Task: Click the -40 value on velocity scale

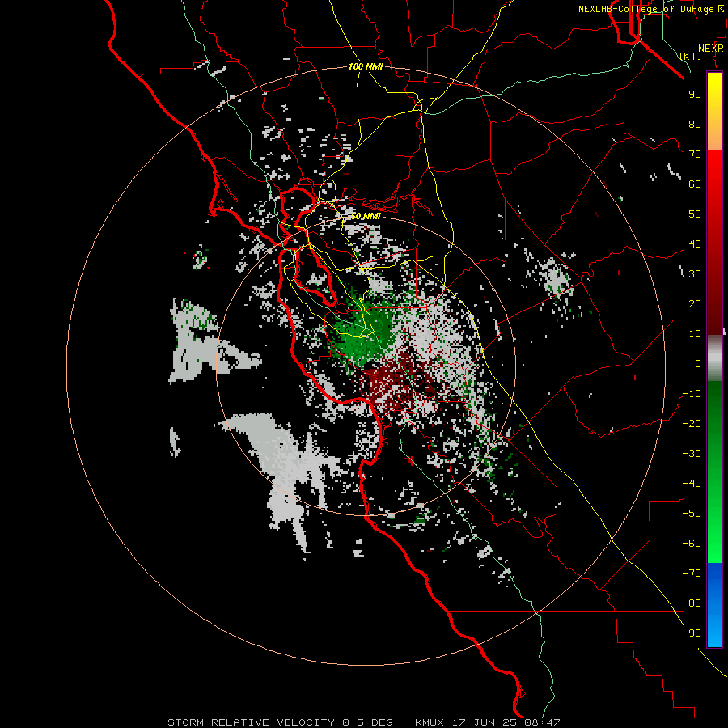Action: (x=692, y=484)
